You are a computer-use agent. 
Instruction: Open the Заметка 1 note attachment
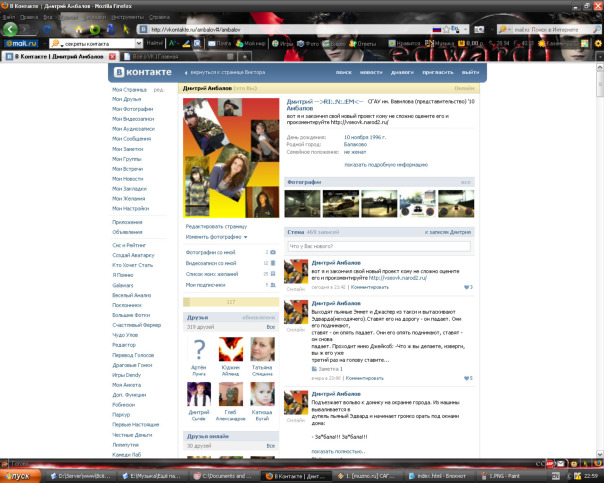tap(327, 369)
